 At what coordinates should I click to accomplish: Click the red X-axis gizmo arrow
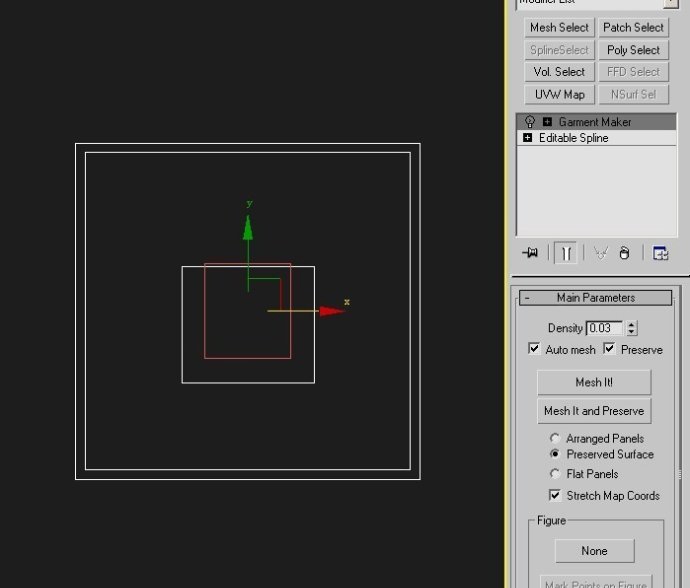332,311
